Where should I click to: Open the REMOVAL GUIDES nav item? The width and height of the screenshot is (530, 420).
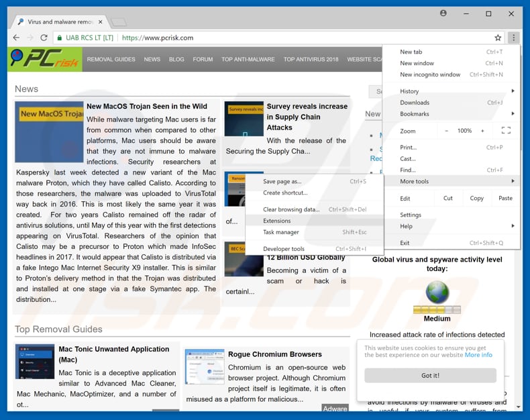[x=111, y=59]
